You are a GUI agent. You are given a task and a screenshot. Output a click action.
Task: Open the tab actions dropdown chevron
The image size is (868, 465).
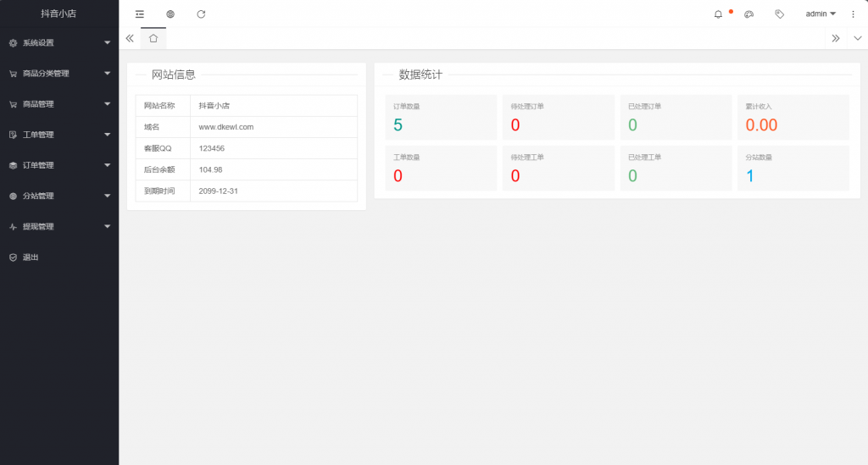click(x=857, y=38)
